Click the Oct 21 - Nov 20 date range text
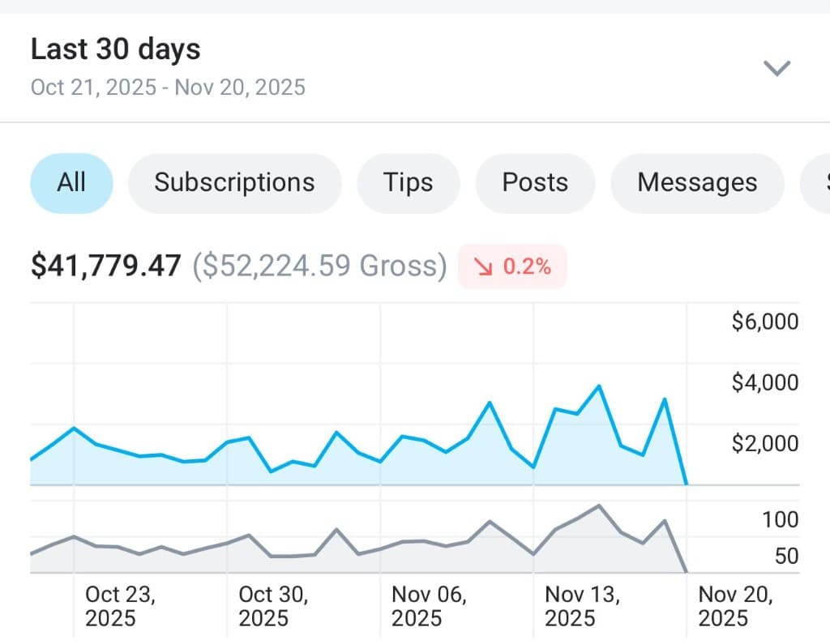The width and height of the screenshot is (830, 644). tap(168, 87)
